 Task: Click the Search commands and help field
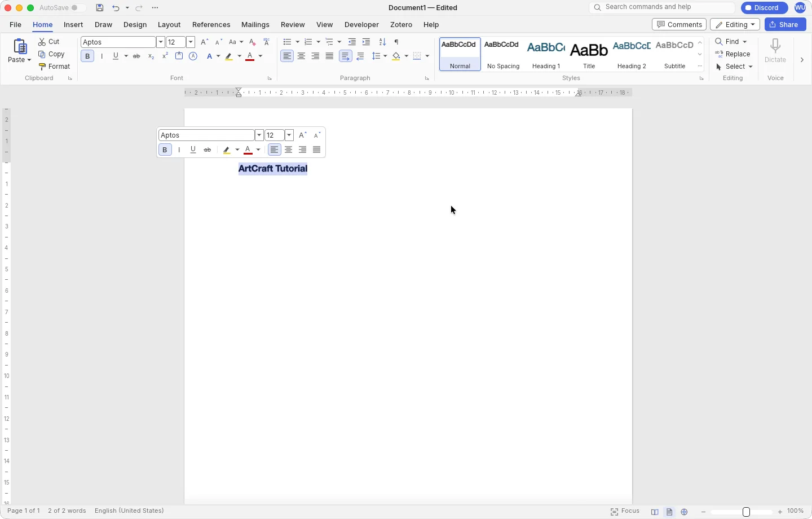(663, 7)
